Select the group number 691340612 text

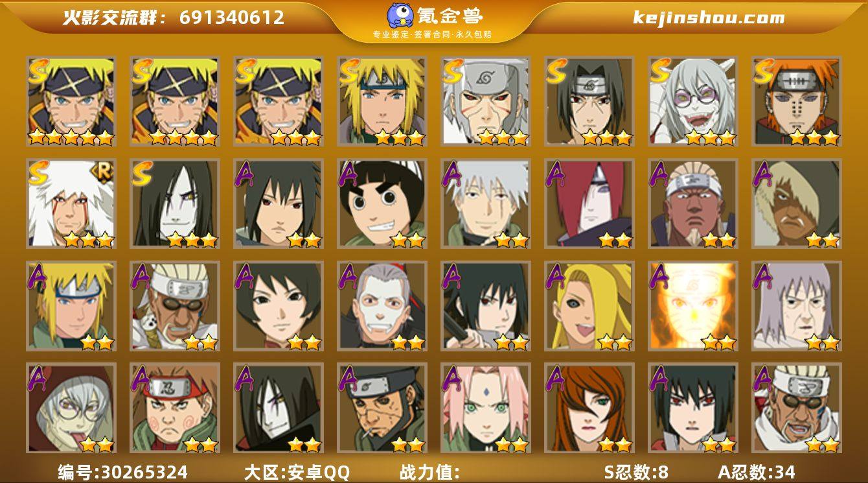pyautogui.click(x=232, y=18)
